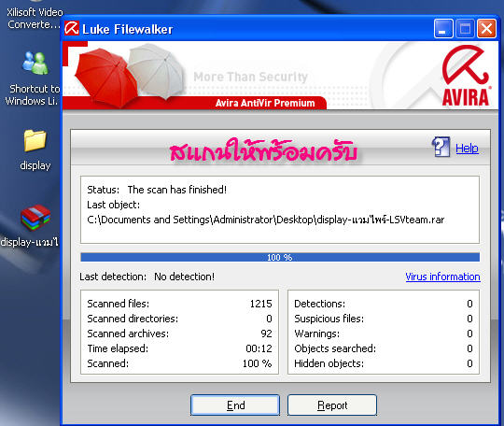504x426 pixels.
Task: Click the Scanned files value 1215
Action: coord(260,304)
